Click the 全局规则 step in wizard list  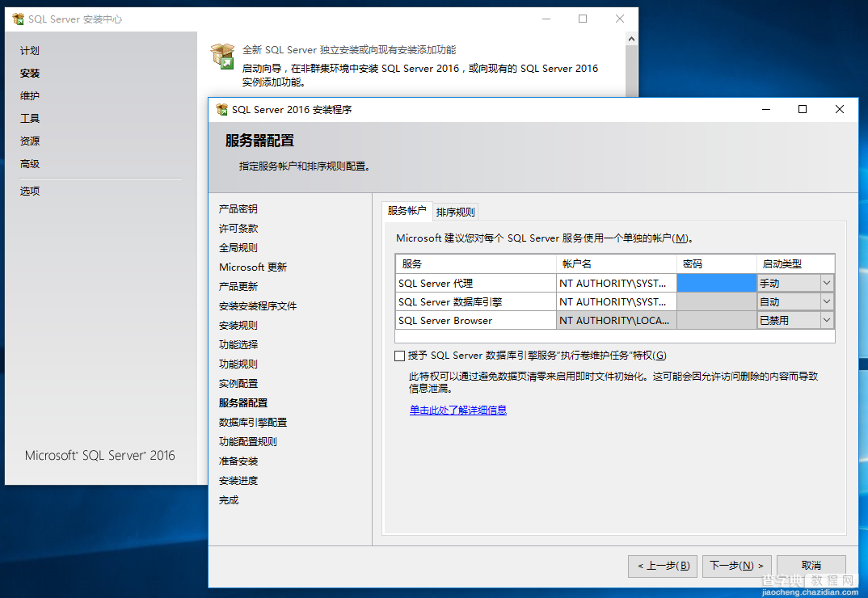click(238, 247)
